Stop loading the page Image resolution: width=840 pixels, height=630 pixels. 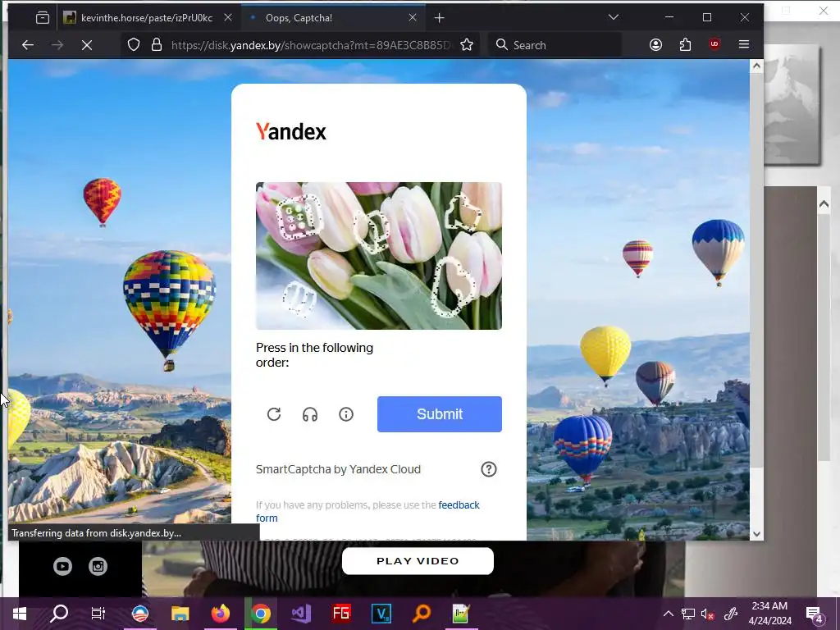coord(87,45)
